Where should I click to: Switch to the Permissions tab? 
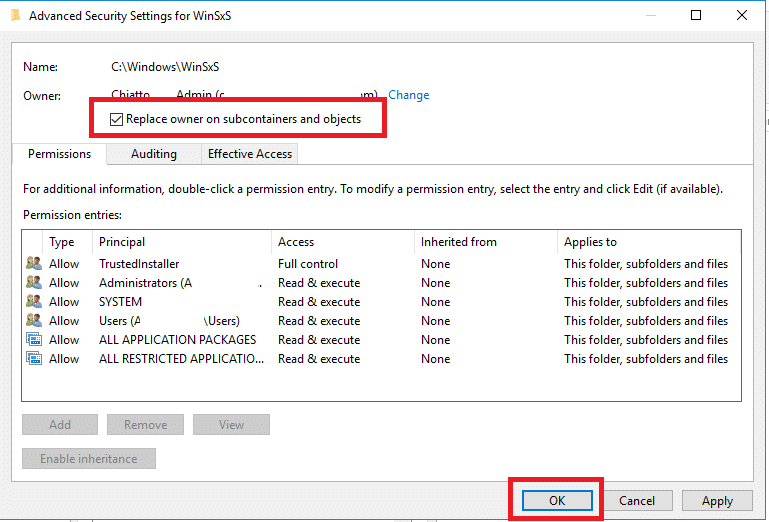pos(59,154)
